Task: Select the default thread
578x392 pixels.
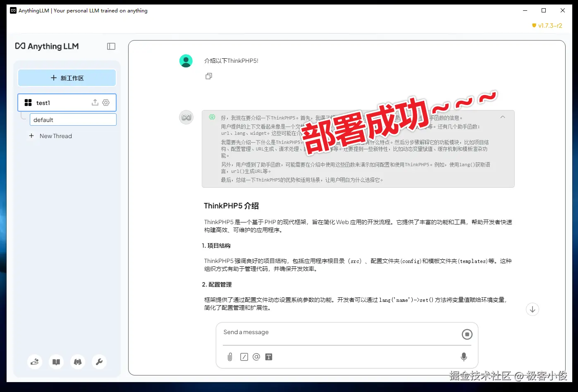Action: (73, 120)
